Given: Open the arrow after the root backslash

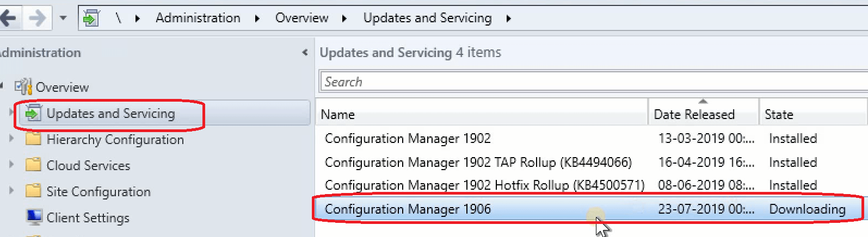Looking at the screenshot, I should coord(138,18).
